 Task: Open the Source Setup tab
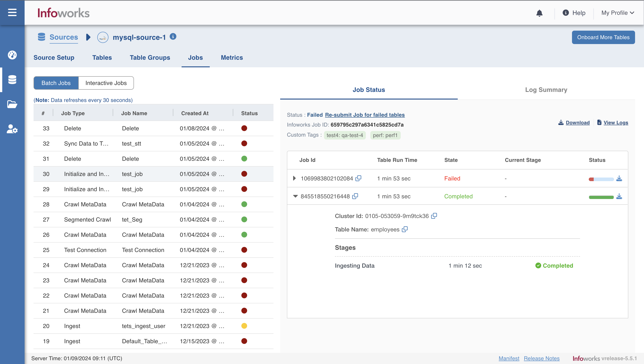click(x=54, y=57)
